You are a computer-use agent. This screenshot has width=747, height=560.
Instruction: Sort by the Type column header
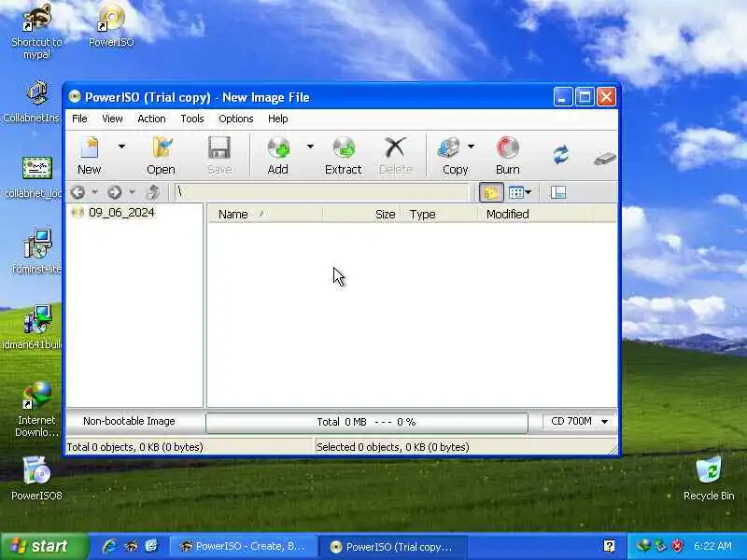click(x=439, y=215)
